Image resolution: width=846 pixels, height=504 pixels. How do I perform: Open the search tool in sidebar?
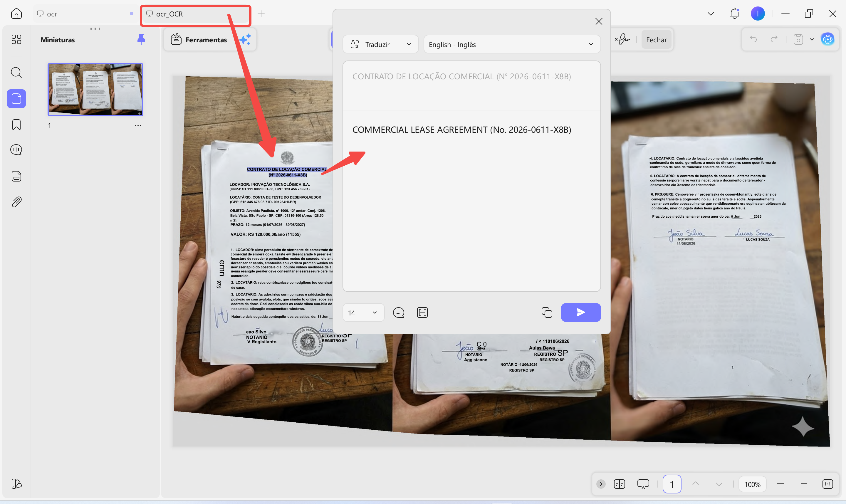coord(16,72)
